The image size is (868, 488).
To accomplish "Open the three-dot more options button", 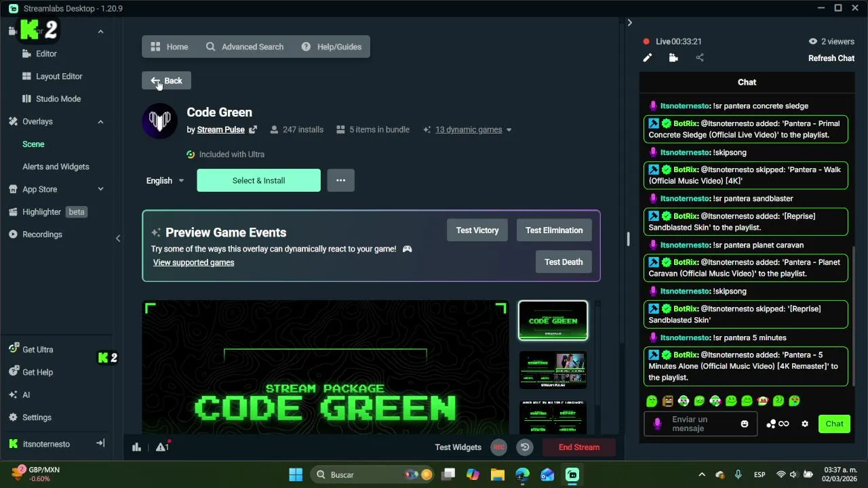I will click(340, 180).
